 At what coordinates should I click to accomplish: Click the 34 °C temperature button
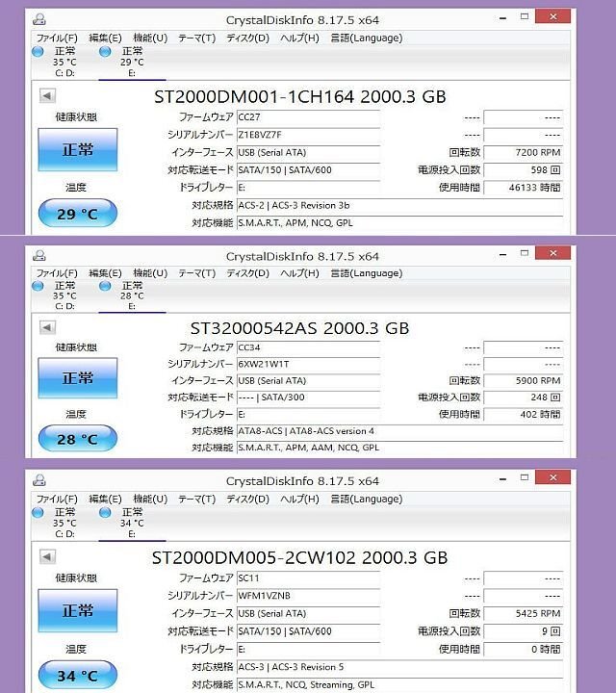[78, 675]
